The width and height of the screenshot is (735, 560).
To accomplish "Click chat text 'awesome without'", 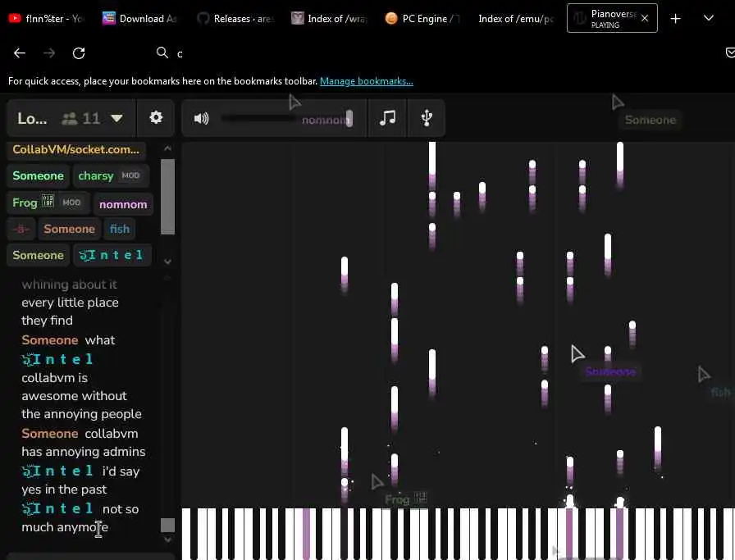I will click(x=74, y=396).
